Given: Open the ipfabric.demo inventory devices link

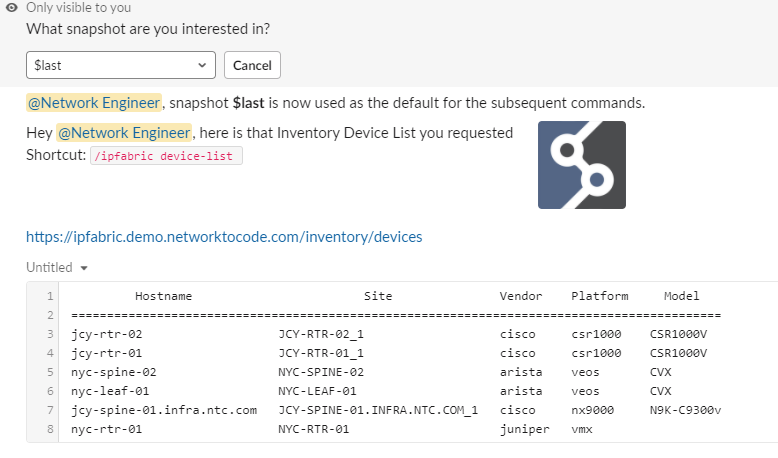Looking at the screenshot, I should (x=224, y=237).
